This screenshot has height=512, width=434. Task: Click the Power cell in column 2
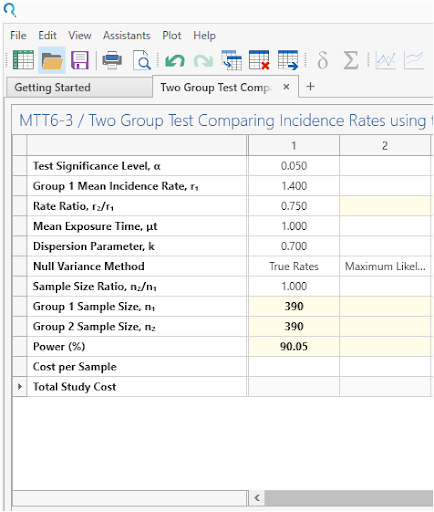click(385, 347)
